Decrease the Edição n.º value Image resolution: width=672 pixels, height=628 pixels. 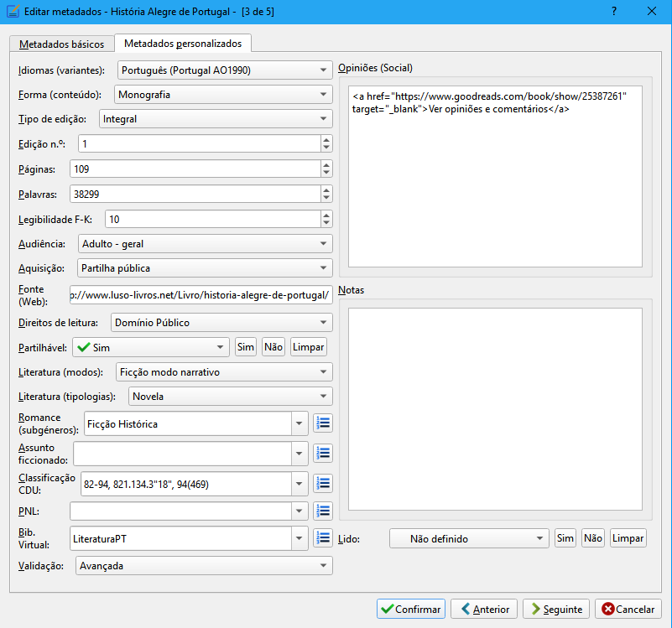pyautogui.click(x=326, y=148)
